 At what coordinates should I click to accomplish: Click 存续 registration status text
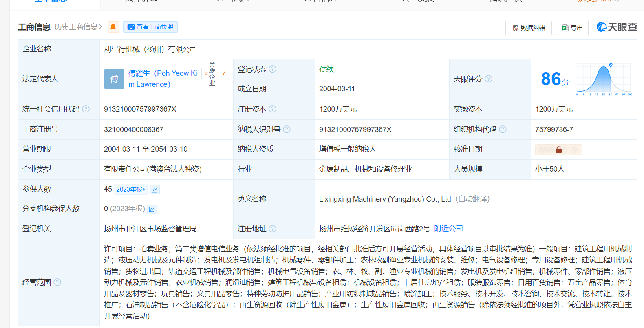(x=326, y=69)
